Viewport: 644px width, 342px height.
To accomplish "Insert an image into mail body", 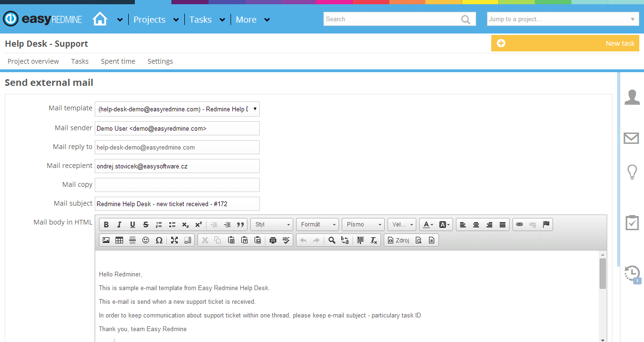I will [x=106, y=240].
